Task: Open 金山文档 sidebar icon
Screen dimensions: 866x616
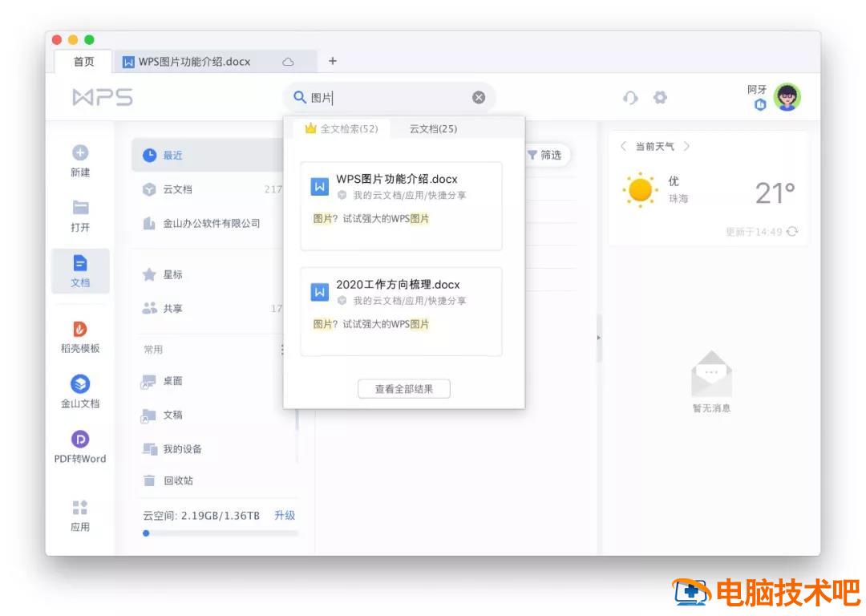Action: pos(80,384)
